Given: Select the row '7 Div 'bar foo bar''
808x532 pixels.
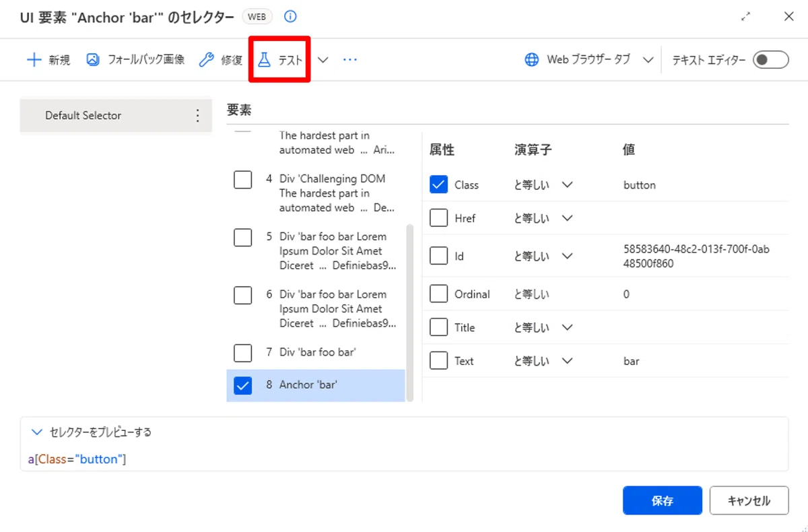Looking at the screenshot, I should point(316,352).
